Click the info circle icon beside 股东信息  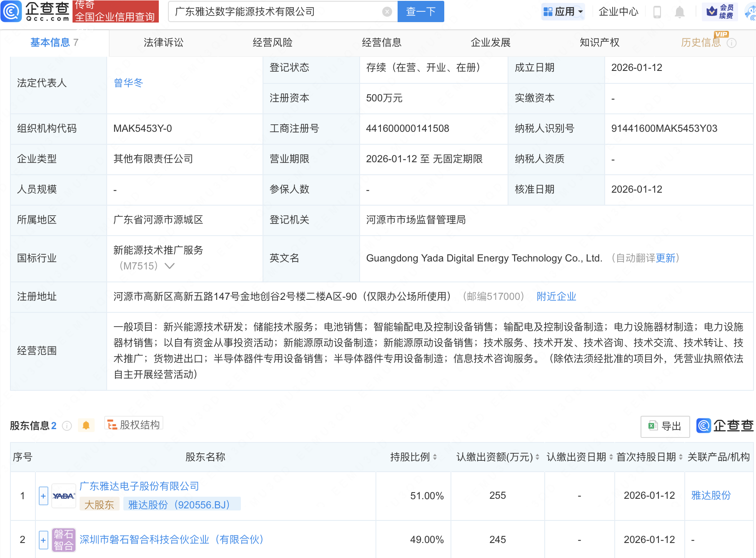(67, 426)
